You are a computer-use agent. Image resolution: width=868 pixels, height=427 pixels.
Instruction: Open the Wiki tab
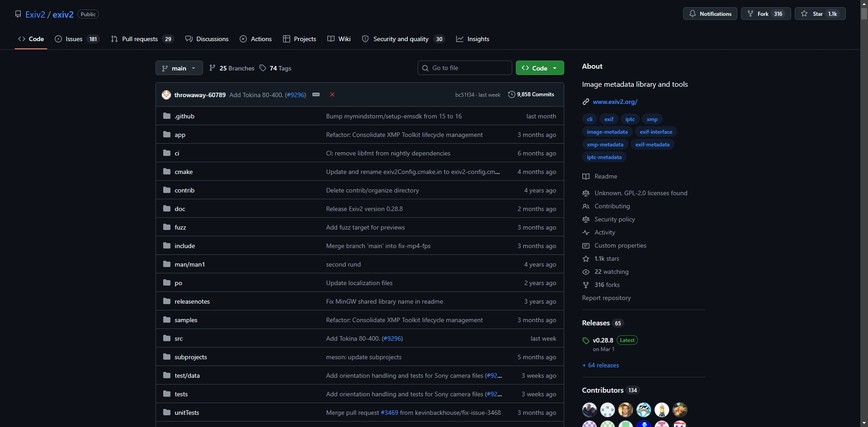click(x=339, y=39)
